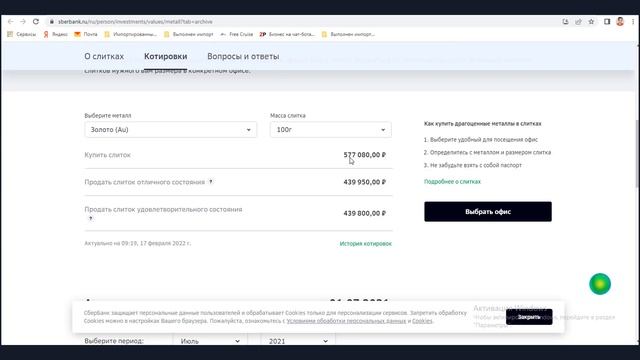Click the Купить слиток row label
The image size is (640, 360).
pyautogui.click(x=107, y=155)
